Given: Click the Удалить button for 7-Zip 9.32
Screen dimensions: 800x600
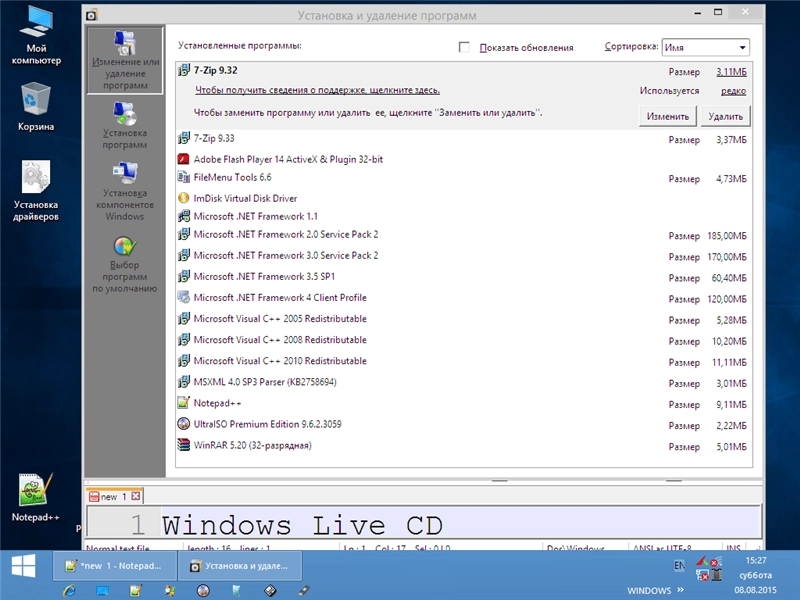Looking at the screenshot, I should 726,116.
